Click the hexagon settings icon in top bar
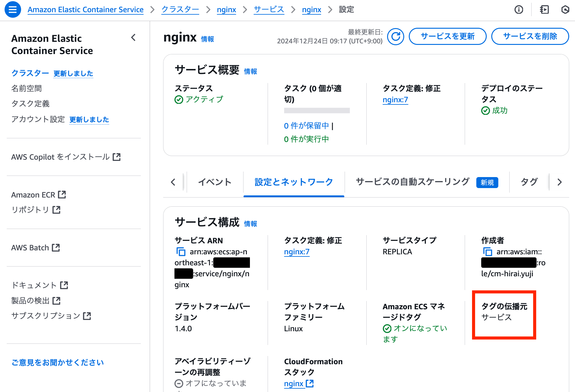The image size is (575, 392). [565, 10]
